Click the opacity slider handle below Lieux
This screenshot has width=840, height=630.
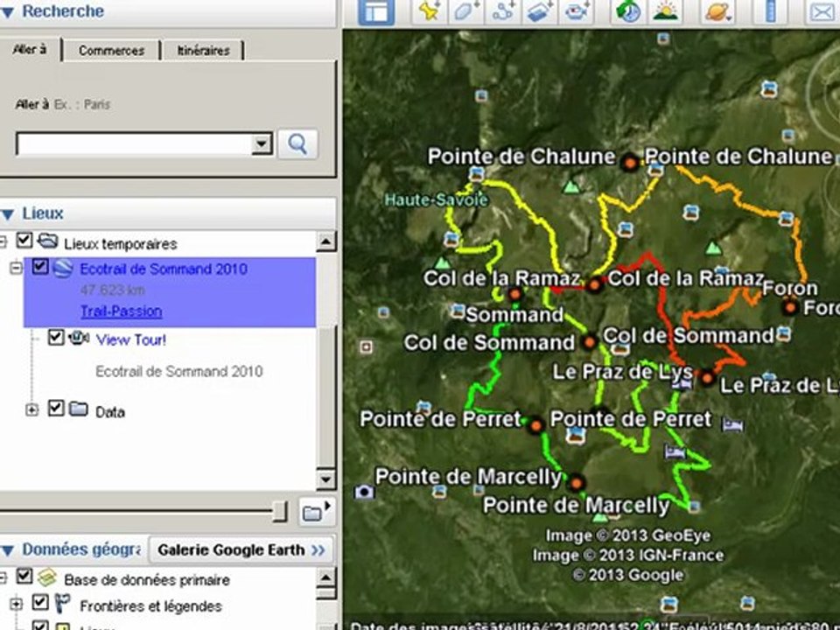280,512
